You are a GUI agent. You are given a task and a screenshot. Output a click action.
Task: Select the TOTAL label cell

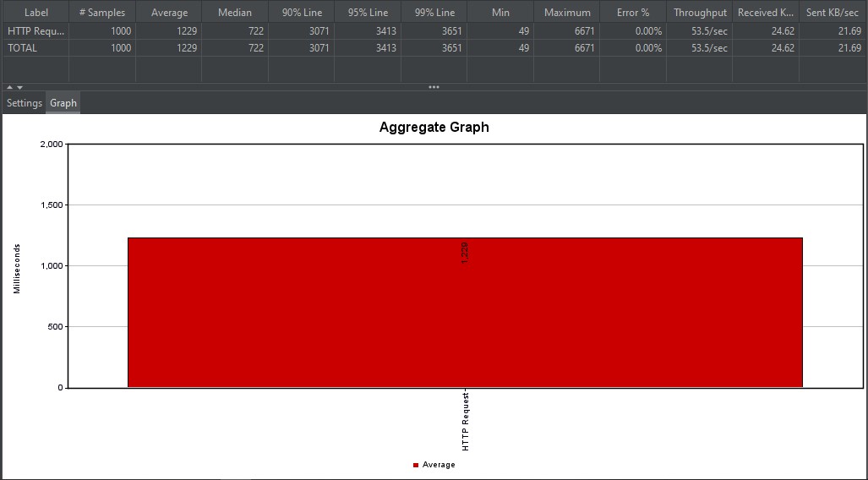36,48
